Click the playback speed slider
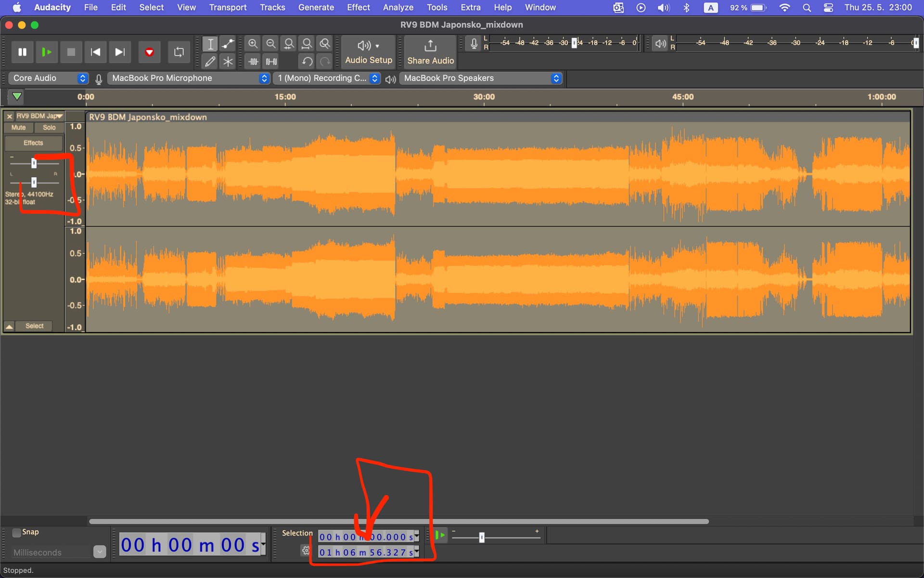The height and width of the screenshot is (578, 924). pyautogui.click(x=496, y=537)
